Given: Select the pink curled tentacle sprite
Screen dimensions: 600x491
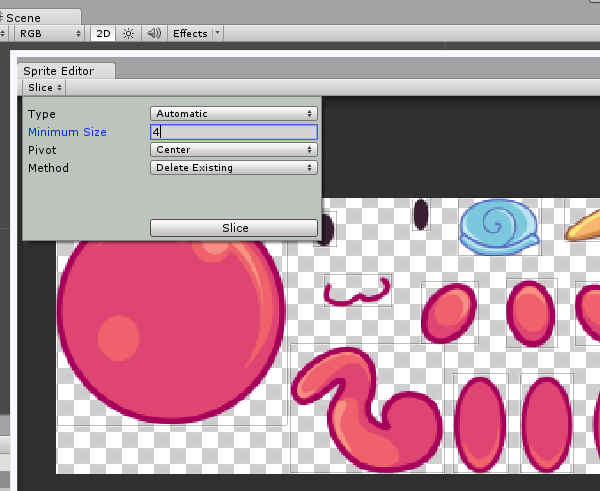Looking at the screenshot, I should coord(370,408).
